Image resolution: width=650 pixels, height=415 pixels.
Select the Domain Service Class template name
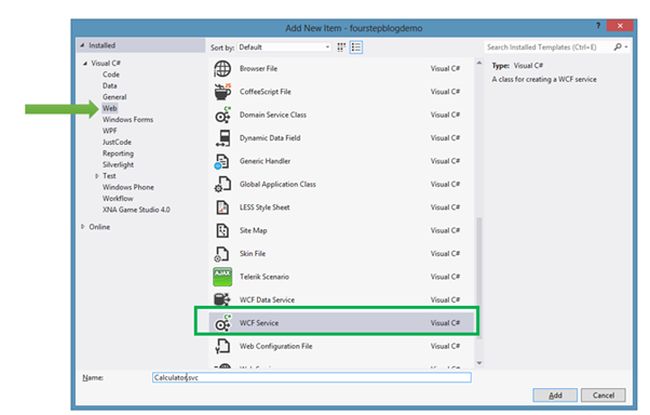coord(273,115)
